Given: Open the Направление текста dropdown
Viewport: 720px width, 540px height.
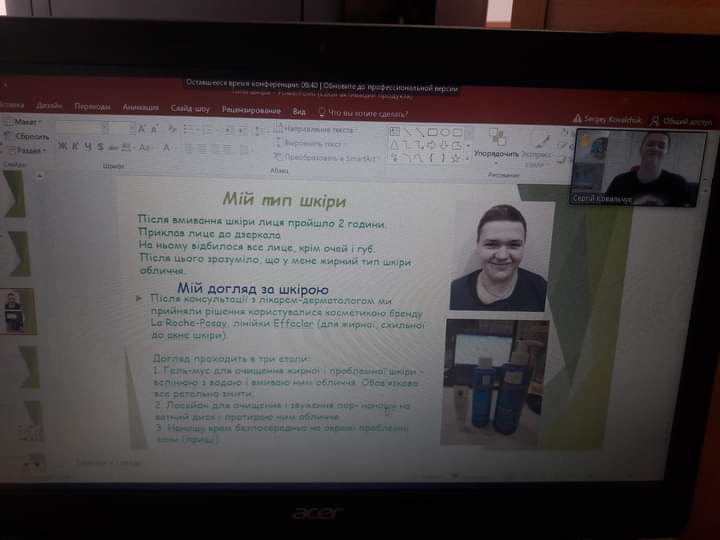Looking at the screenshot, I should coord(318,130).
